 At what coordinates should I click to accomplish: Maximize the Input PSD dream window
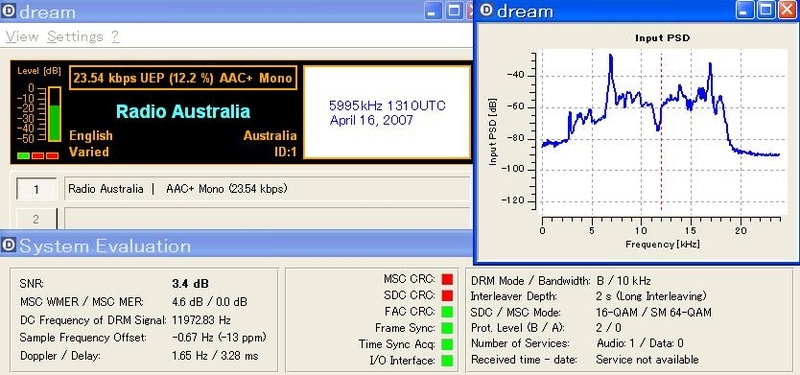pyautogui.click(x=766, y=10)
